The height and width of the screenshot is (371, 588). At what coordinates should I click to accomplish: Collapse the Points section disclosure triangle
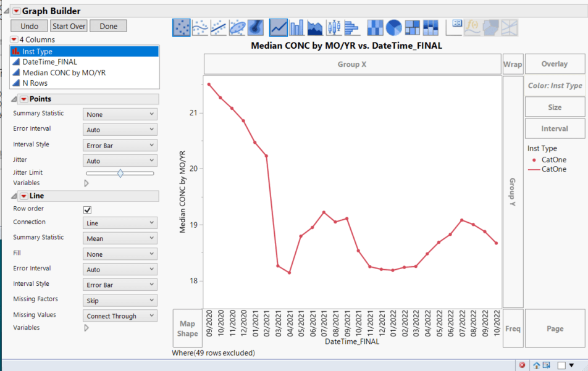pos(14,99)
